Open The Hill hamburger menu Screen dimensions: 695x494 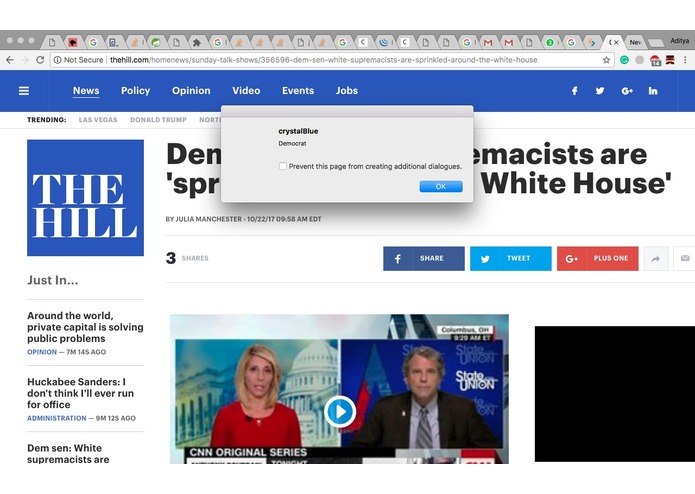click(x=24, y=91)
